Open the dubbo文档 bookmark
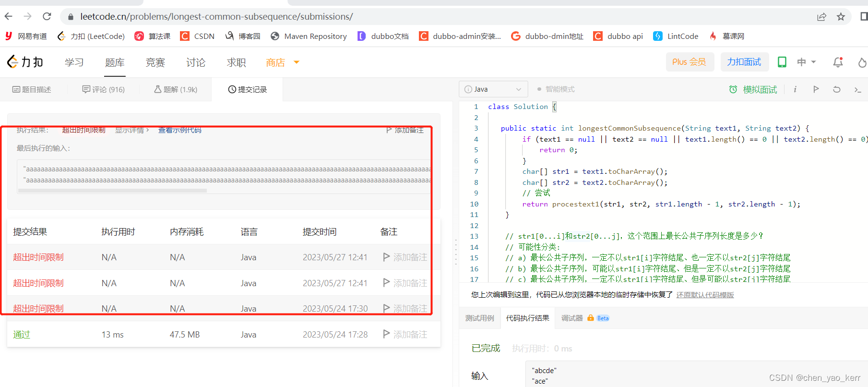The image size is (868, 387). (x=383, y=36)
